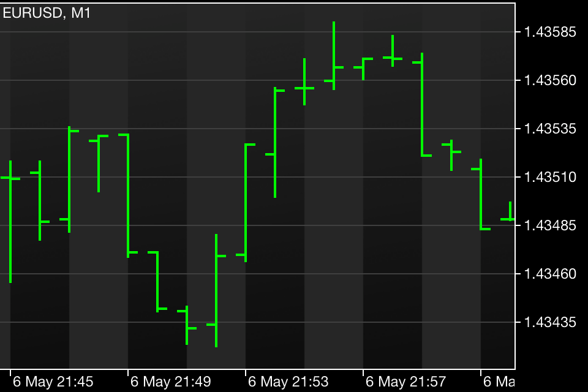The width and height of the screenshot is (588, 392).
Task: Select the 1.43585 price label
Action: [x=550, y=32]
